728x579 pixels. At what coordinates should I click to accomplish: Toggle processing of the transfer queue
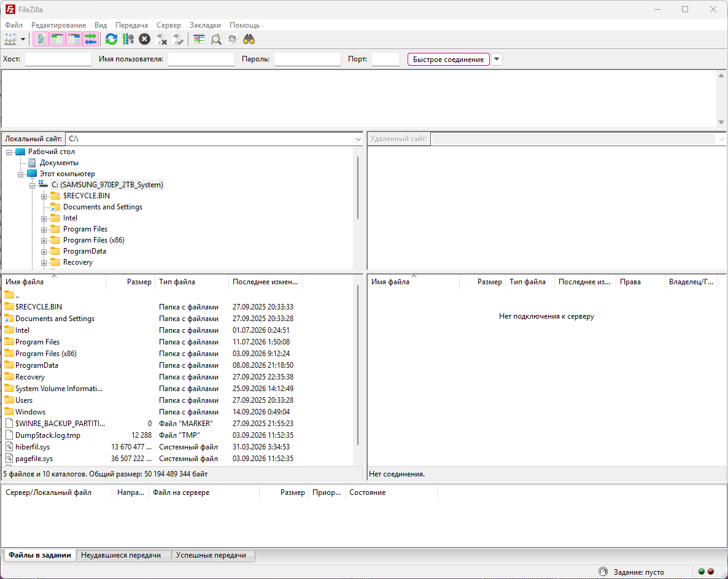click(x=128, y=39)
